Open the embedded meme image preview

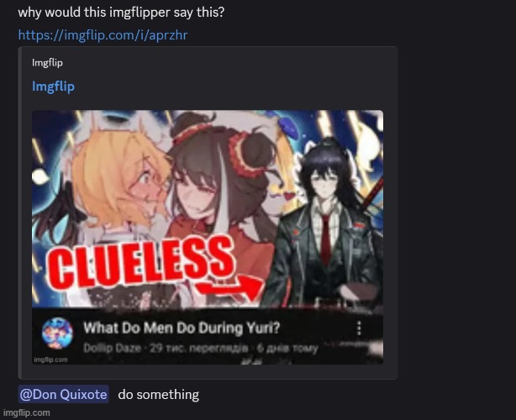[208, 237]
